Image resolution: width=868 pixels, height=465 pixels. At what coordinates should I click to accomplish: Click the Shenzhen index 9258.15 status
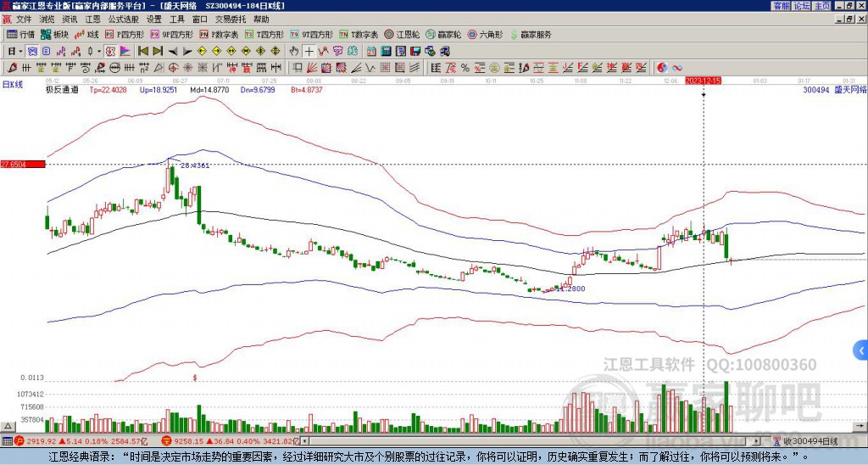[x=231, y=441]
